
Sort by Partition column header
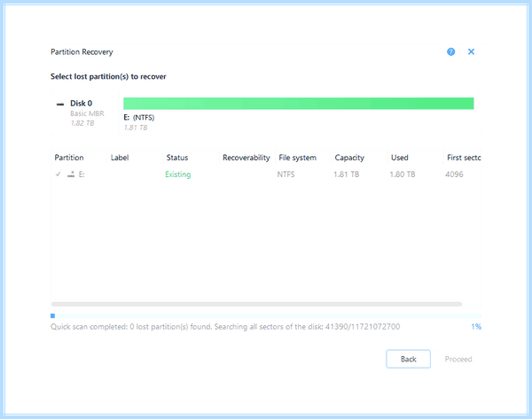point(69,158)
